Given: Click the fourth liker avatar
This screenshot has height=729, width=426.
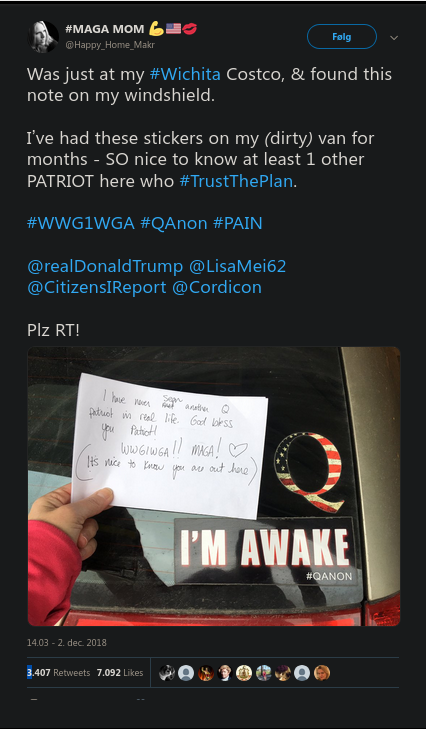Looking at the screenshot, I should tap(225, 673).
